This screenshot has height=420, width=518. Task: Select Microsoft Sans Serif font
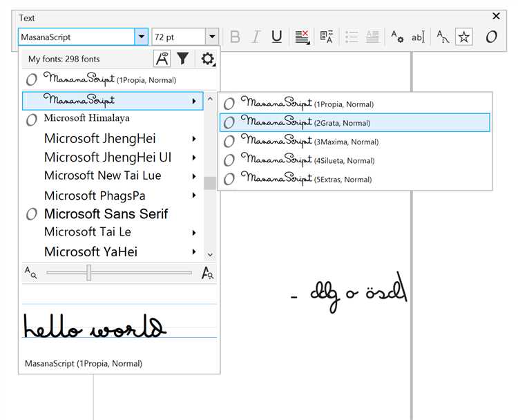click(x=106, y=214)
